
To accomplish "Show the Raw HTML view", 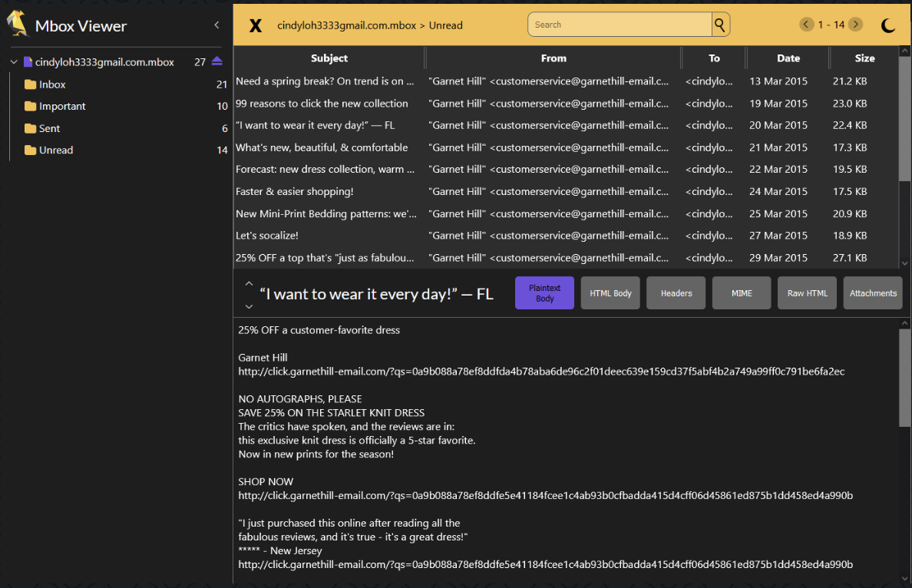I will tap(807, 293).
